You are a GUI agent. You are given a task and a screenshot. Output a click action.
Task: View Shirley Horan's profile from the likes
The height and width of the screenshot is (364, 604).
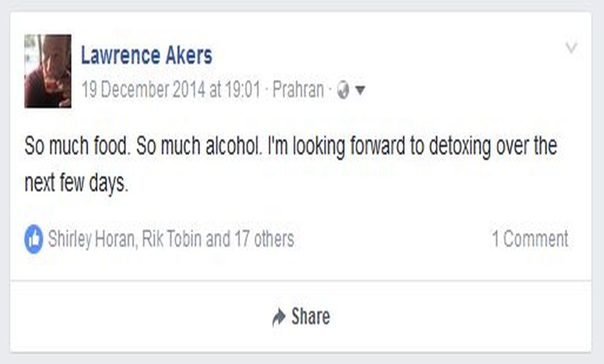tap(91, 239)
